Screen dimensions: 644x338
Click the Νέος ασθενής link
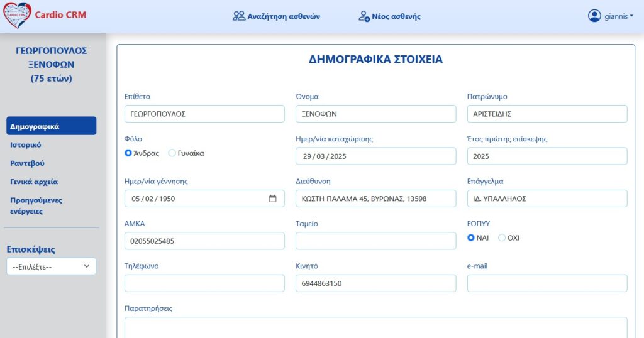coord(397,16)
